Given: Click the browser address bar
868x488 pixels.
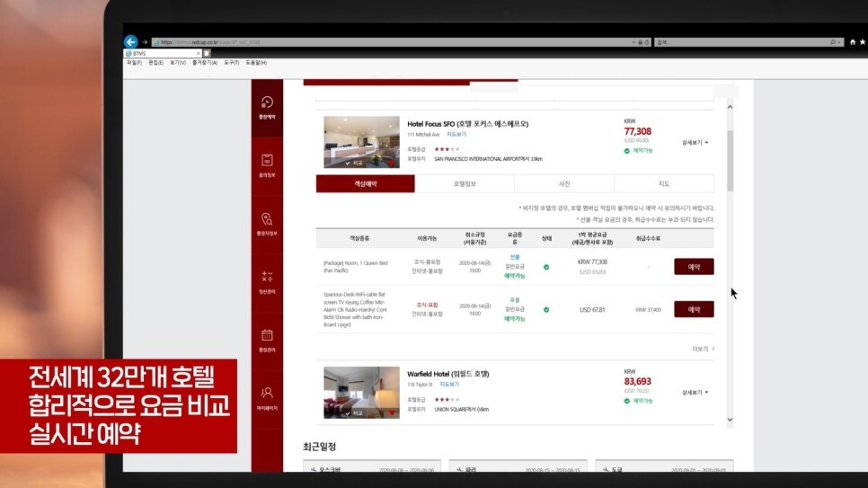Looking at the screenshot, I should (x=393, y=42).
